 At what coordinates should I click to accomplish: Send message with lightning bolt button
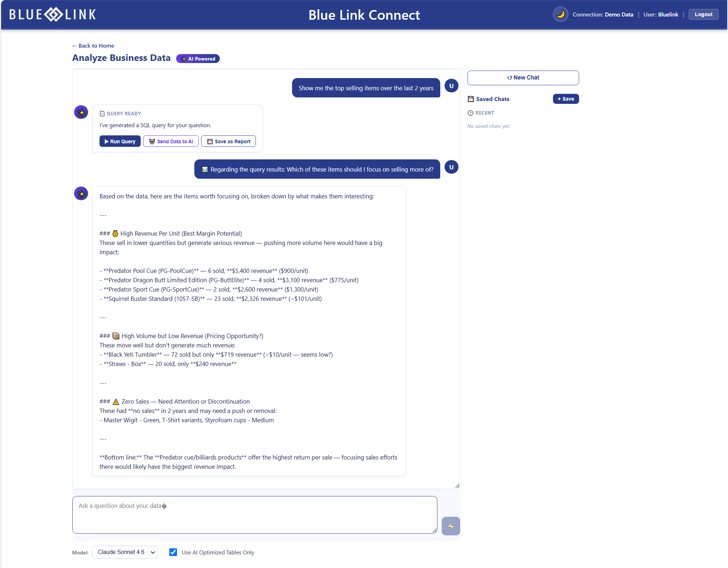451,526
